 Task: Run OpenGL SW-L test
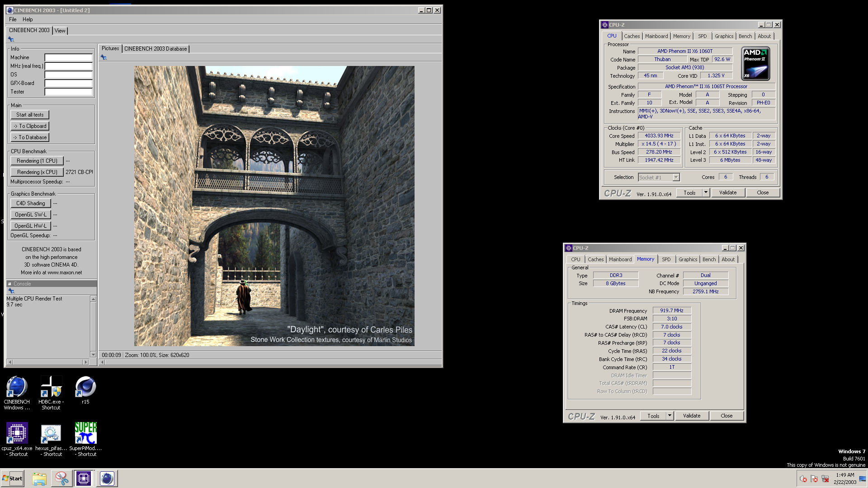31,215
